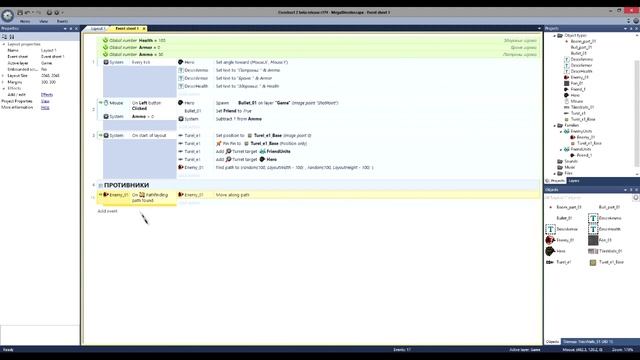Switch to the Projects tab at panel bottom
640x360 pixels.
tap(557, 180)
